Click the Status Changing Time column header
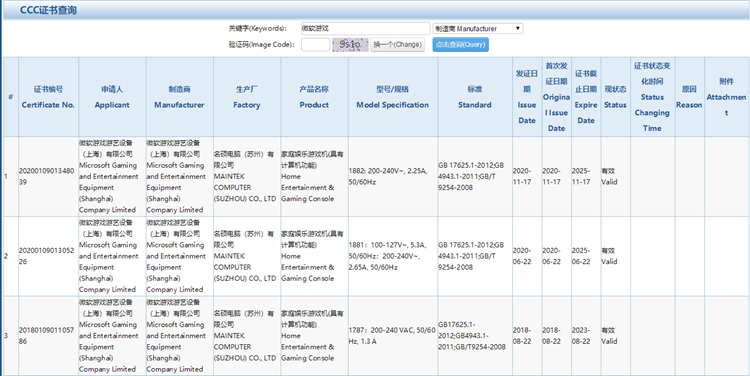The height and width of the screenshot is (376, 750). click(x=652, y=97)
